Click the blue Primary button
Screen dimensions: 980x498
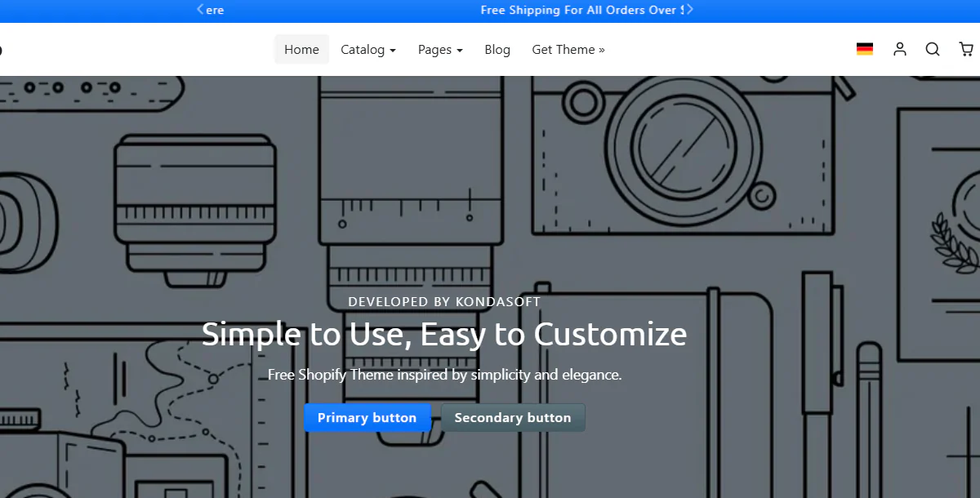367,417
